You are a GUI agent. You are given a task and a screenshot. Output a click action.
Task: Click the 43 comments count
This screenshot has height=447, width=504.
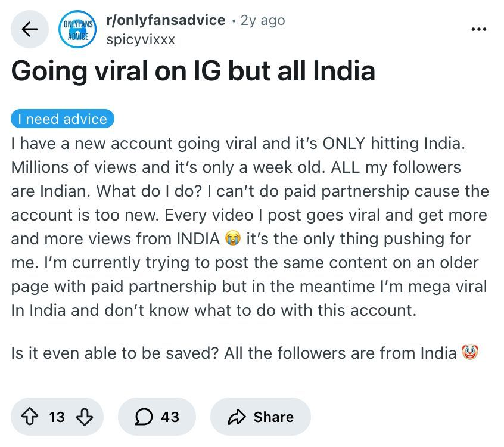[x=170, y=417]
